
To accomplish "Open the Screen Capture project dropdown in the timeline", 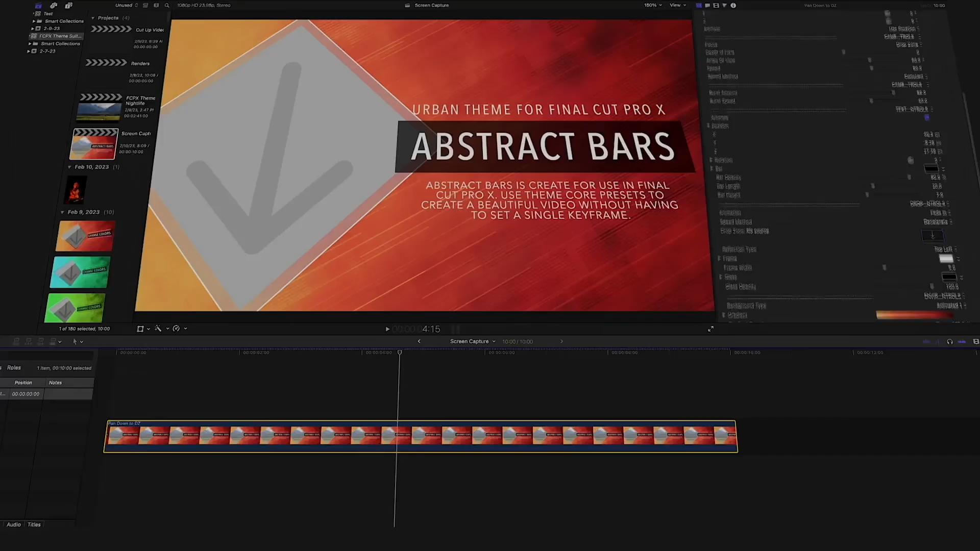I will [x=473, y=341].
